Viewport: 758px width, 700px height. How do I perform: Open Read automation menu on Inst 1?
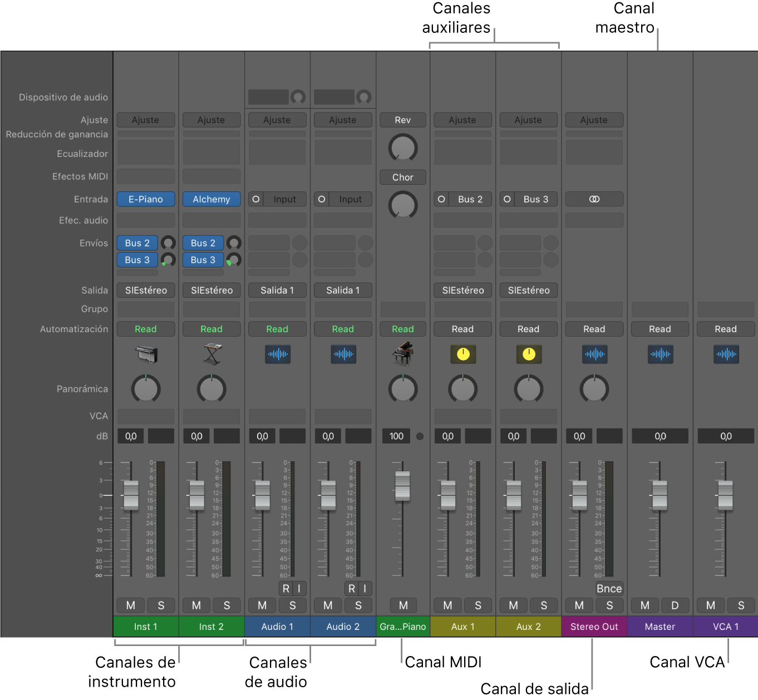[146, 329]
